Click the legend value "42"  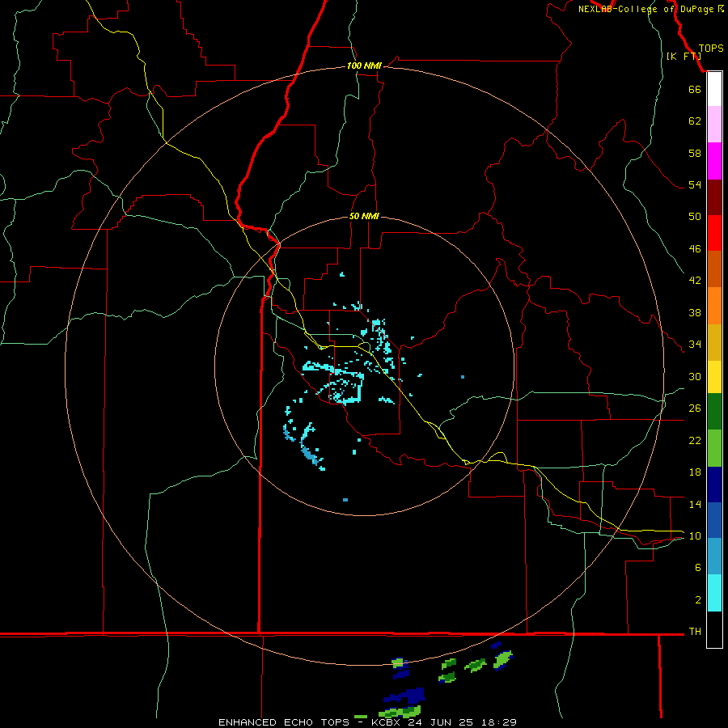(695, 281)
